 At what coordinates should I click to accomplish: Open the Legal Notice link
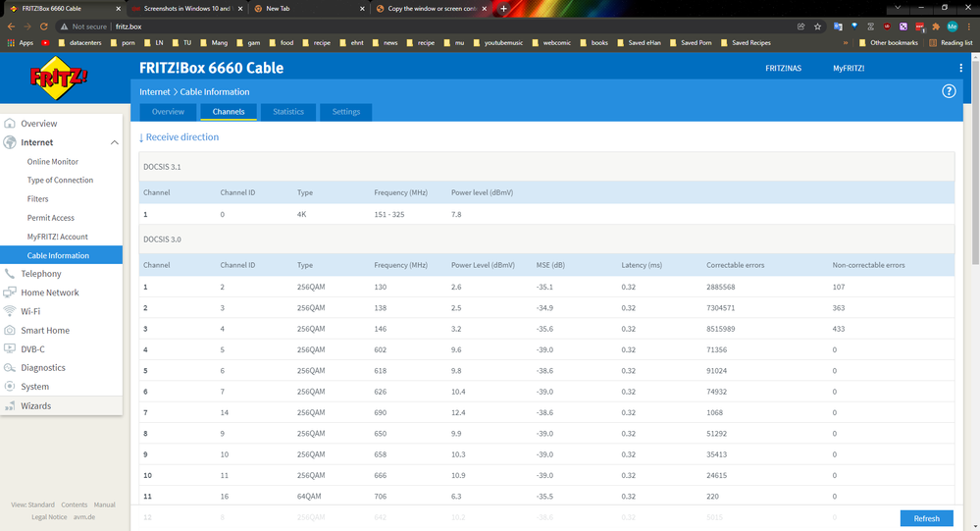click(x=49, y=517)
